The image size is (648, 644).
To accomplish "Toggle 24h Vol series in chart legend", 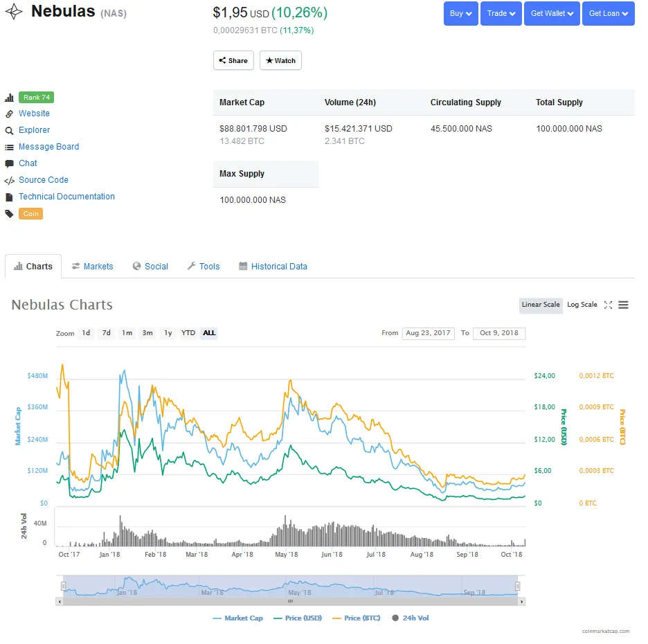I will [x=411, y=618].
